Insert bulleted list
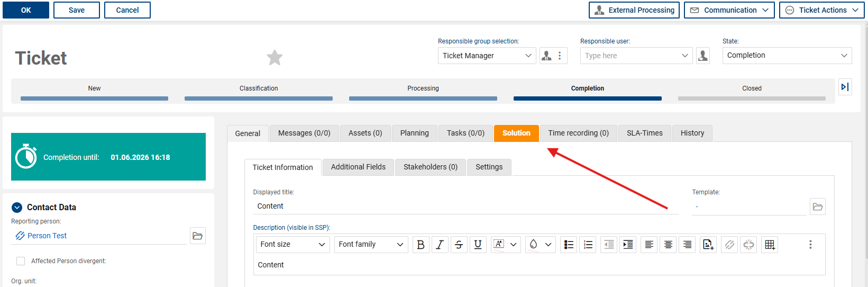 pyautogui.click(x=569, y=244)
